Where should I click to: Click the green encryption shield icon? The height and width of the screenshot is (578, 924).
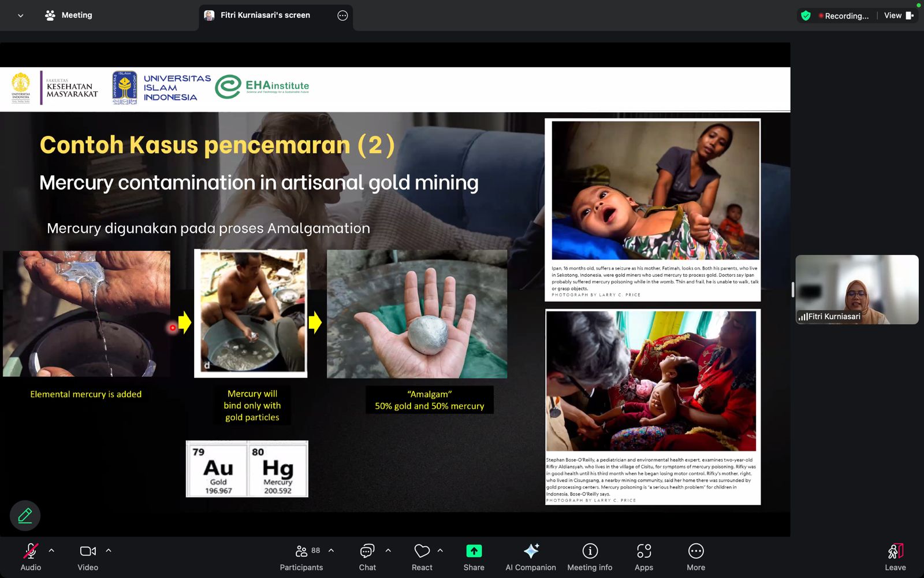tap(806, 16)
